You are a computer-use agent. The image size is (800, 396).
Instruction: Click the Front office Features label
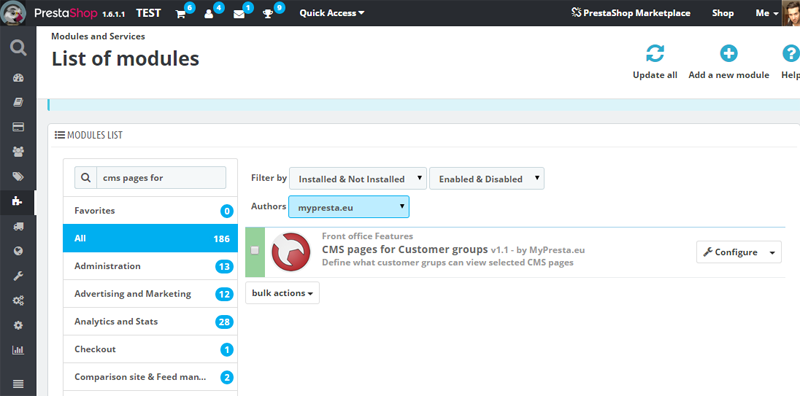[x=367, y=236]
